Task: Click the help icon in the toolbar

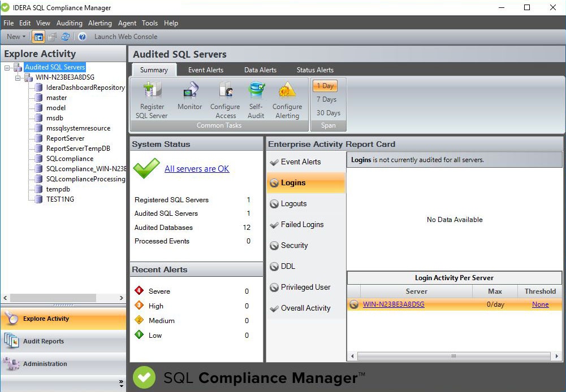Action: 82,36
